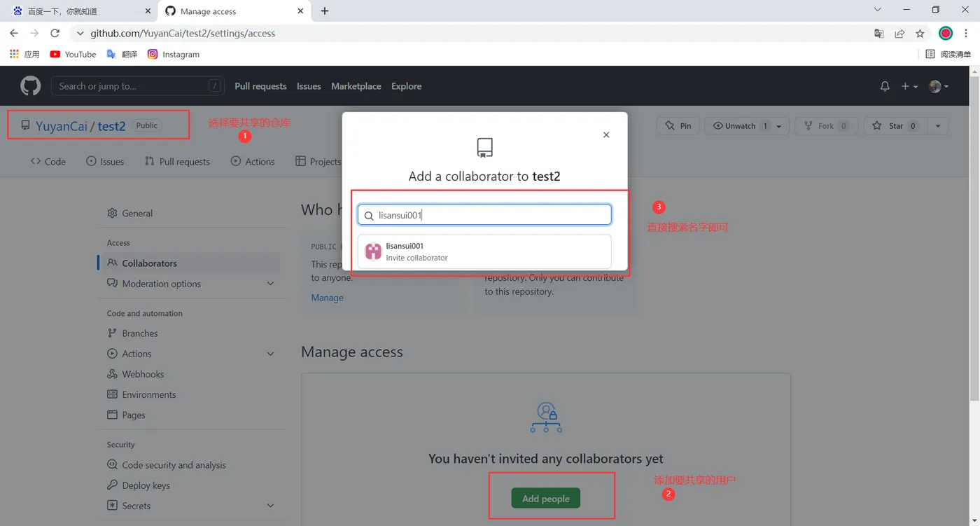
Task: Open the Chrome tab search dropdown
Action: [878, 10]
